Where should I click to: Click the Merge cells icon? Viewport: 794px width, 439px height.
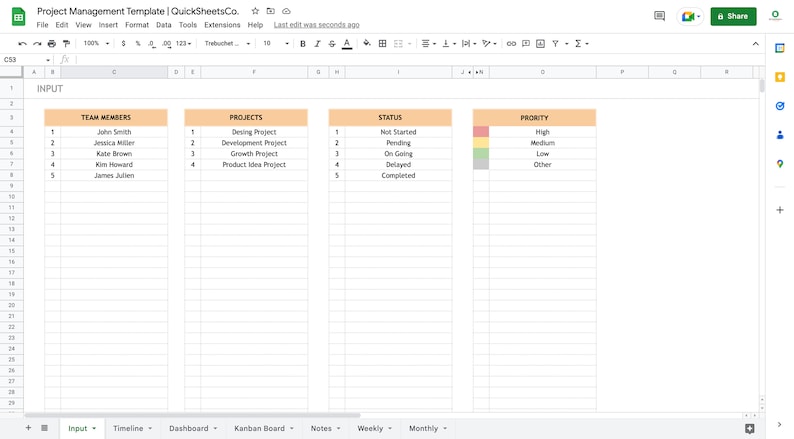pyautogui.click(x=399, y=44)
